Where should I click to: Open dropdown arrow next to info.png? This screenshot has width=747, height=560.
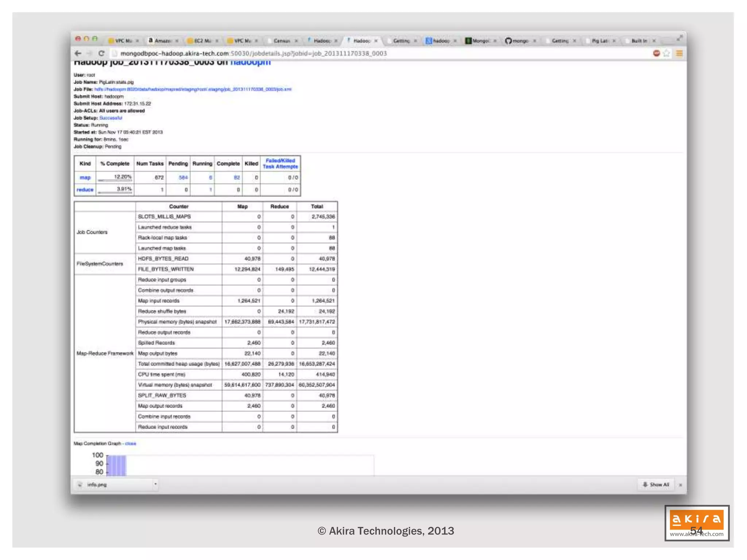click(155, 484)
